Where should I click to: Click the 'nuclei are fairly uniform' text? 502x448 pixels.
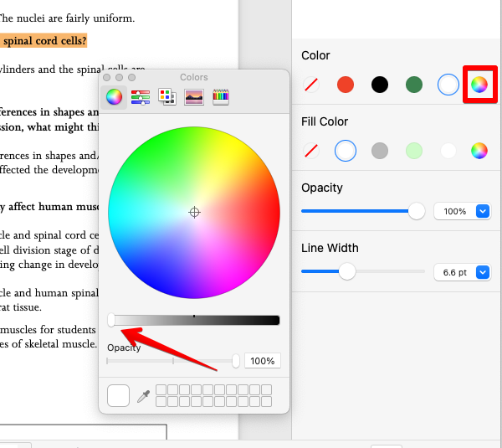75,18
